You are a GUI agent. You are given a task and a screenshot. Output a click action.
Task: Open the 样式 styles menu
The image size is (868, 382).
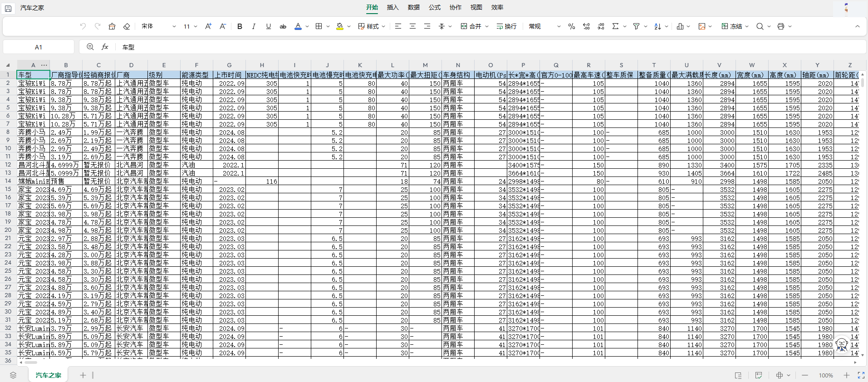tap(372, 26)
